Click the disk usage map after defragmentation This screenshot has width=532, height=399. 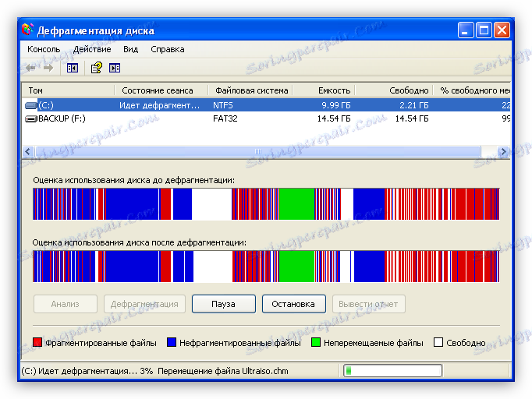(266, 267)
